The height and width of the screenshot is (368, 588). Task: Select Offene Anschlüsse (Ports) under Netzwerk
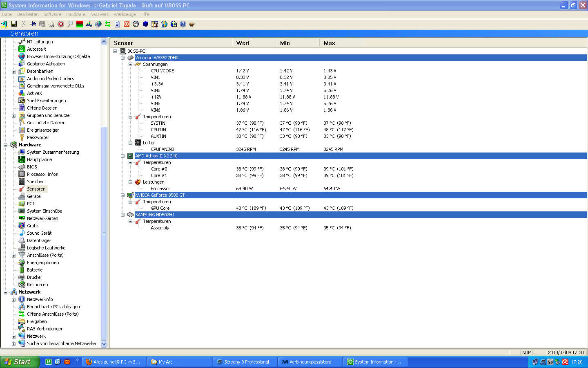point(53,314)
